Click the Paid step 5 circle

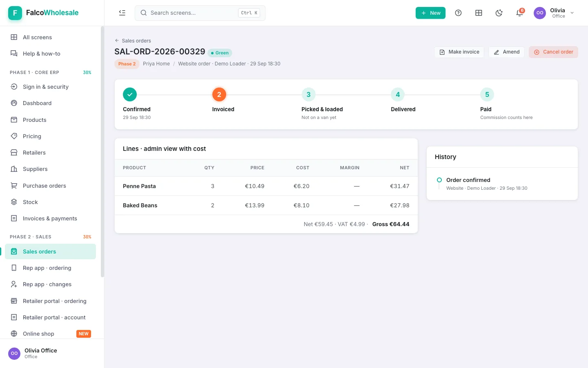tap(487, 94)
